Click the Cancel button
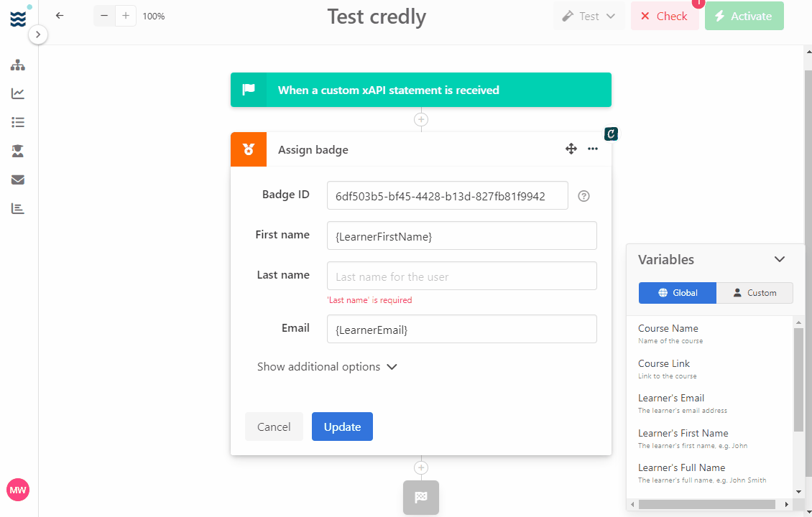812x517 pixels. pyautogui.click(x=274, y=427)
